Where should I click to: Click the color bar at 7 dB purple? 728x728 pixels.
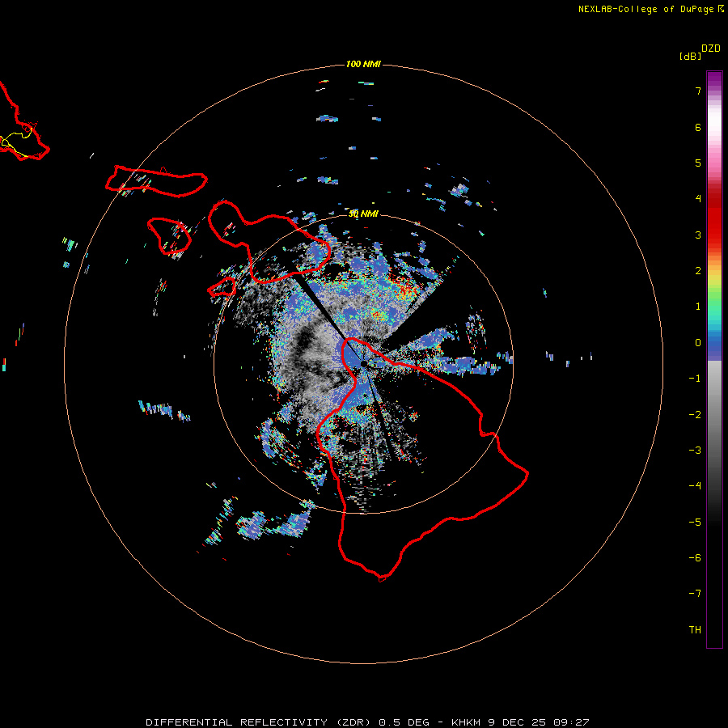coord(714,91)
